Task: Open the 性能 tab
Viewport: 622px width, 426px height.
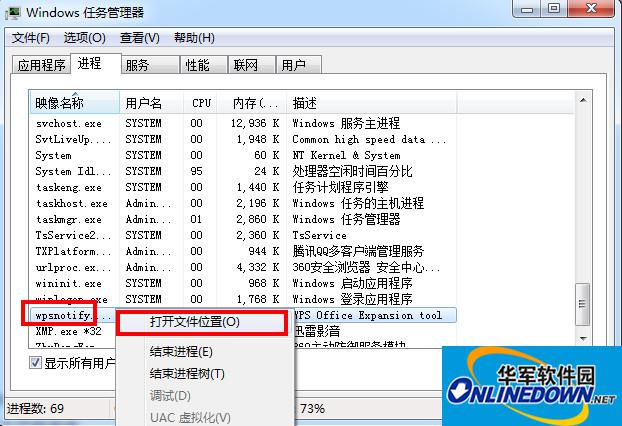Action: coord(196,66)
